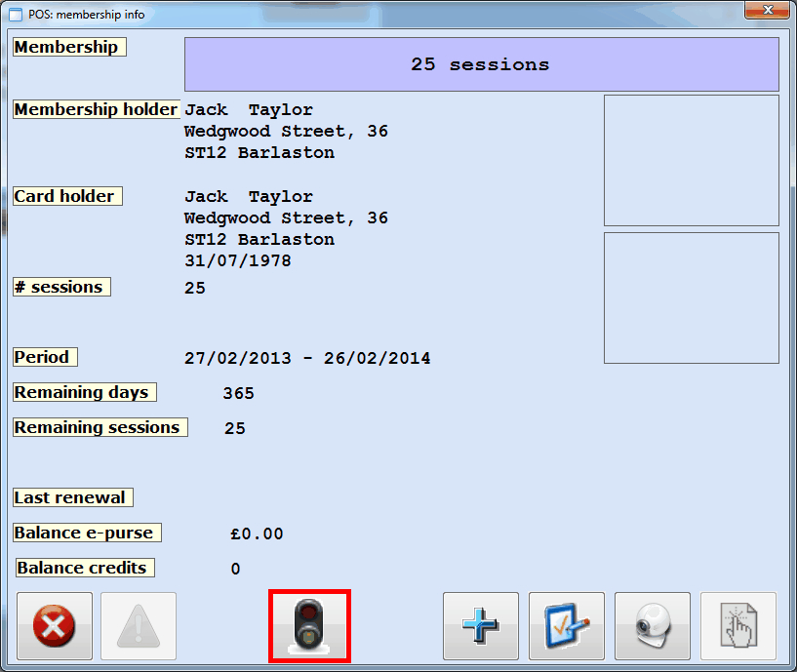Image resolution: width=797 pixels, height=672 pixels.
Task: Click the Balance e-purse label
Action: coord(87,533)
